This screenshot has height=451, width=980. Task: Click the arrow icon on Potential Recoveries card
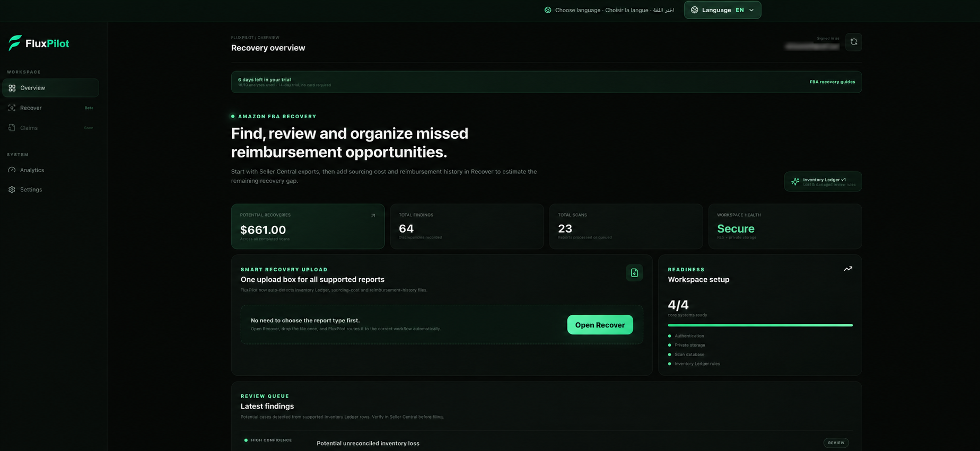373,216
